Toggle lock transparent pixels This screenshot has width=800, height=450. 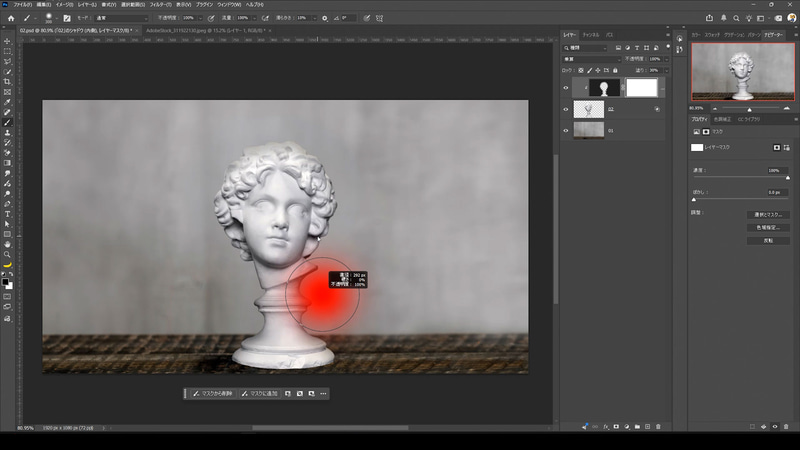(x=581, y=70)
